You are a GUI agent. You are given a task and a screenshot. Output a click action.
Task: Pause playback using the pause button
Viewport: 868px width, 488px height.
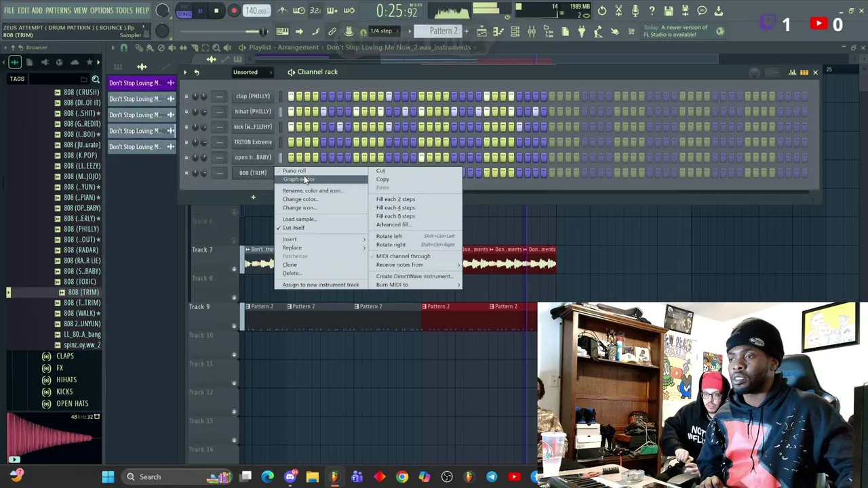[199, 10]
